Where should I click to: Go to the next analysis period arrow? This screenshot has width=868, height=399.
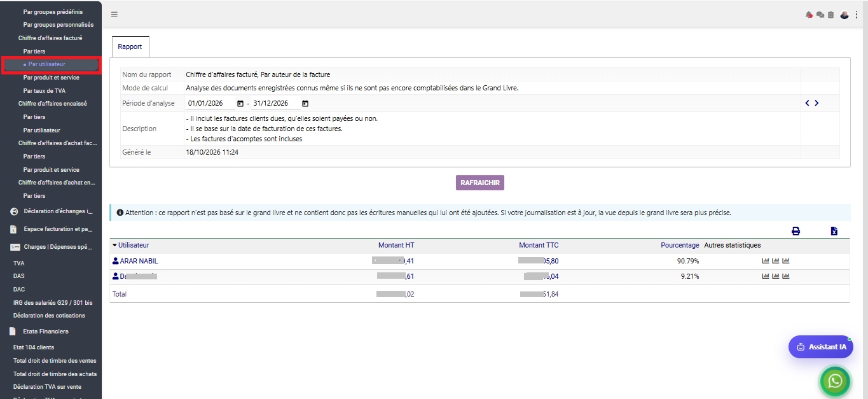[x=816, y=103]
